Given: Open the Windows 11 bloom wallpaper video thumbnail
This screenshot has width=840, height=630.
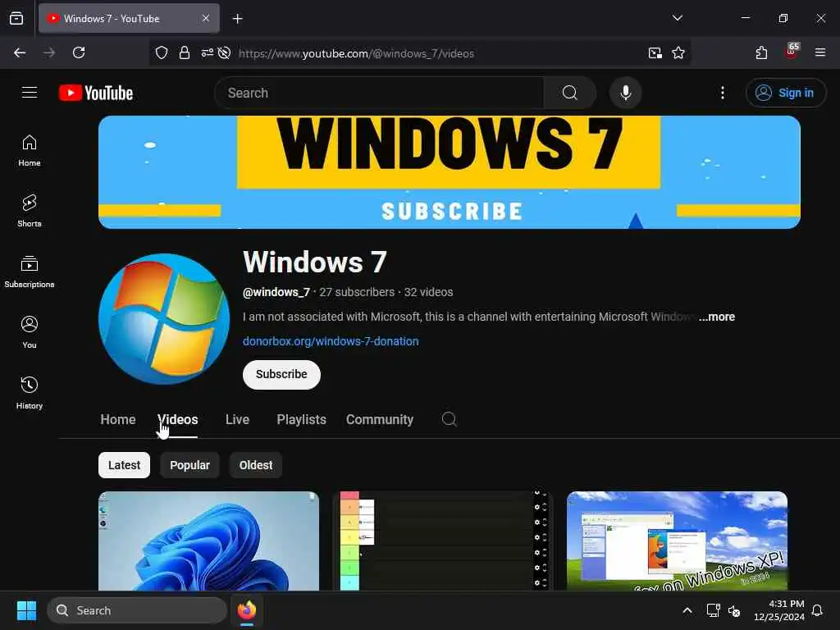Looking at the screenshot, I should click(209, 541).
